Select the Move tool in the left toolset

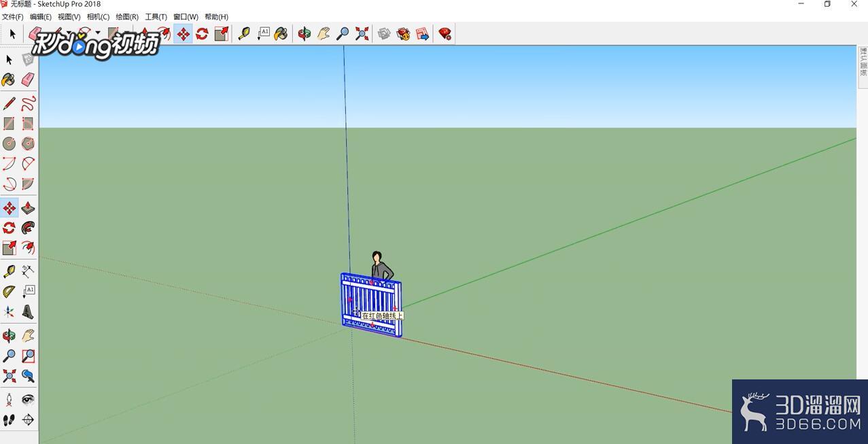coord(9,208)
